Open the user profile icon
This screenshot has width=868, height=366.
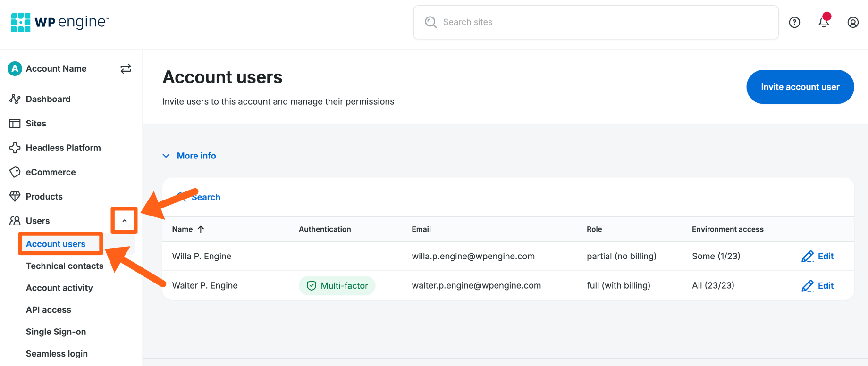(x=853, y=22)
